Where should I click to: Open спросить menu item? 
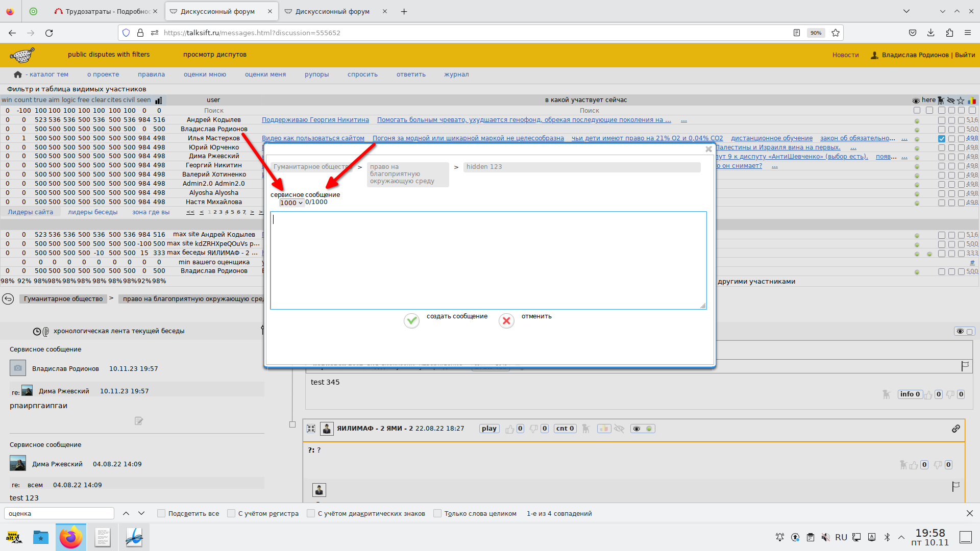tap(363, 74)
